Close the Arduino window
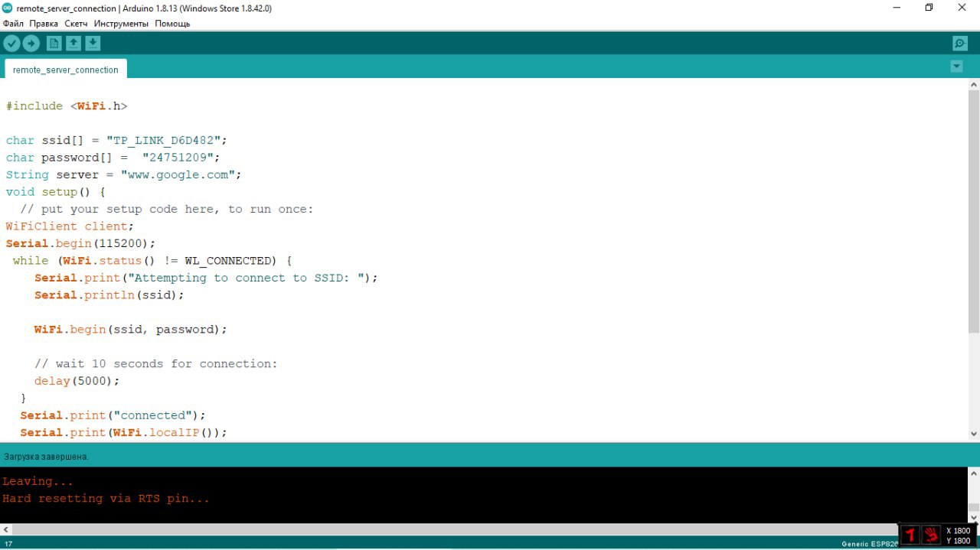The height and width of the screenshot is (550, 980). 962,8
